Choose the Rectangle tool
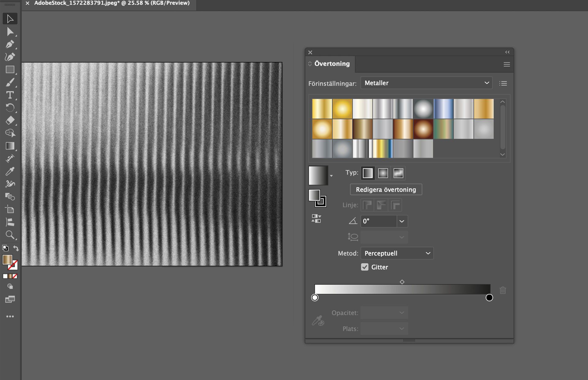Screen dimensions: 588x380 point(10,70)
